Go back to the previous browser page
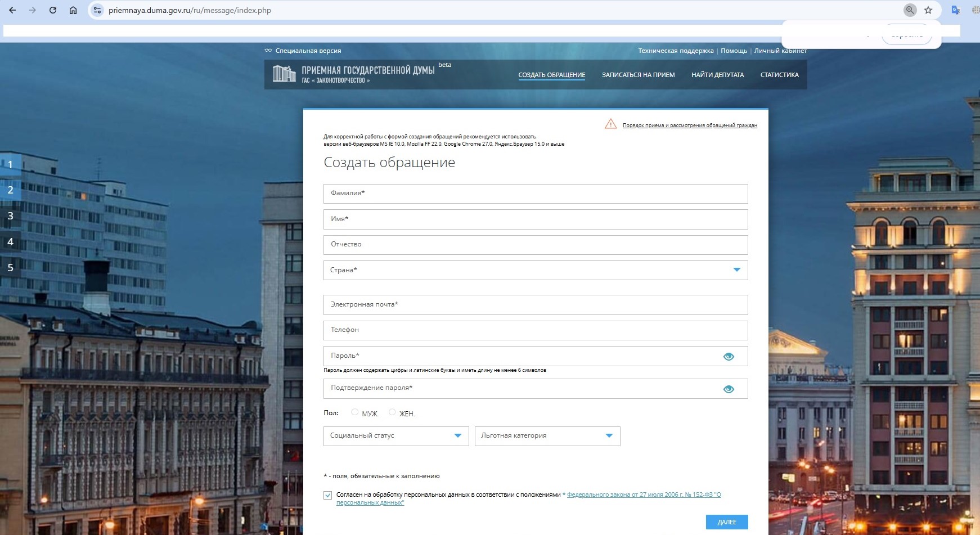Image resolution: width=980 pixels, height=535 pixels. (x=12, y=10)
